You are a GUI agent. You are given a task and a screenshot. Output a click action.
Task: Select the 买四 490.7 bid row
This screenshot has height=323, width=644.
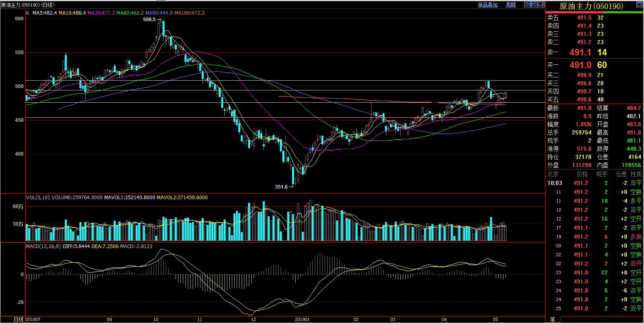point(594,91)
